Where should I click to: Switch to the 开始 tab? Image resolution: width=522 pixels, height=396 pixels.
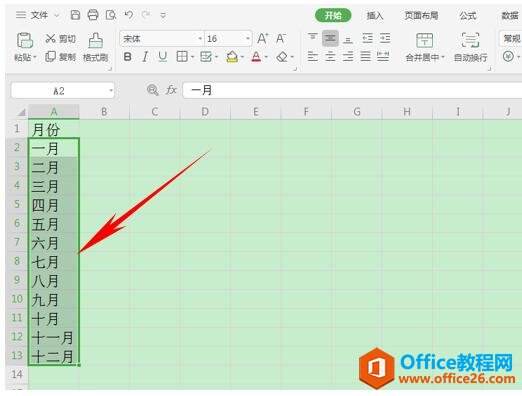tap(333, 15)
